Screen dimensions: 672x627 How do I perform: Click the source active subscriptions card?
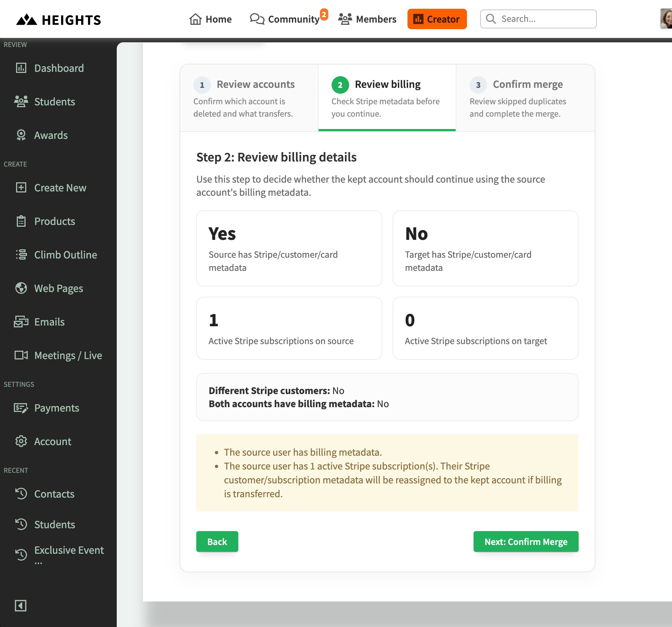[289, 328]
